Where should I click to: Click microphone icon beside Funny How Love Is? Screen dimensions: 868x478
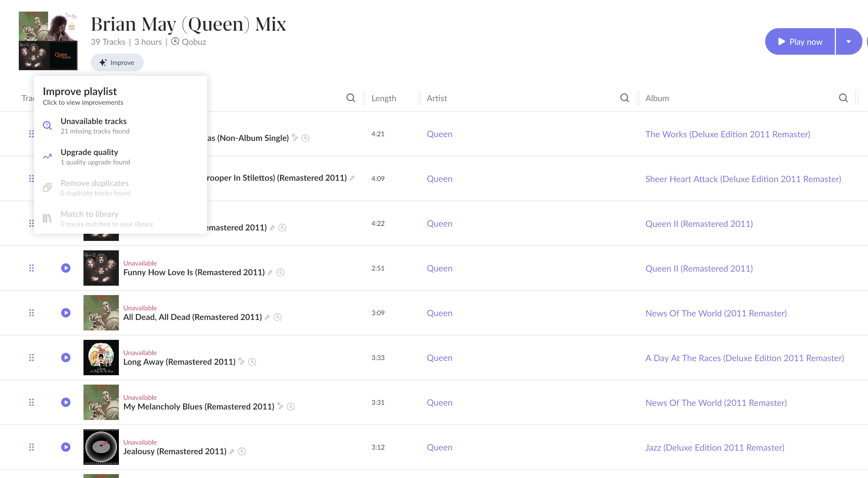270,273
